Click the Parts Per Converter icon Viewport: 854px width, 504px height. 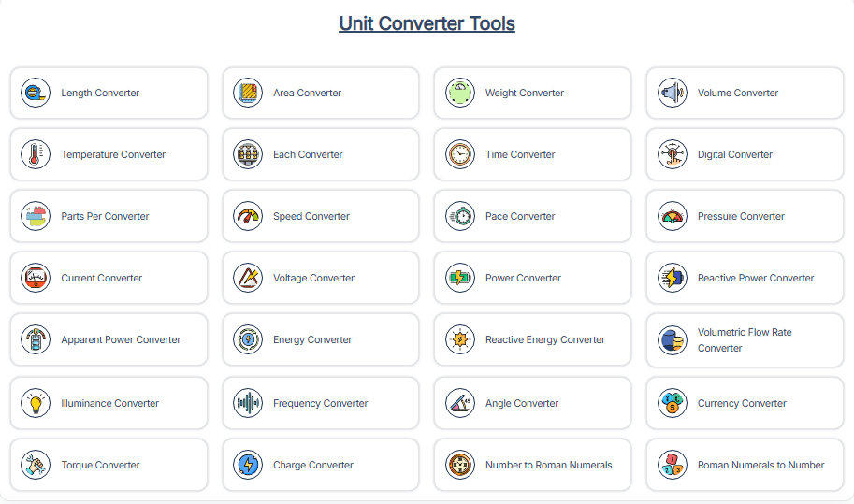tap(36, 216)
